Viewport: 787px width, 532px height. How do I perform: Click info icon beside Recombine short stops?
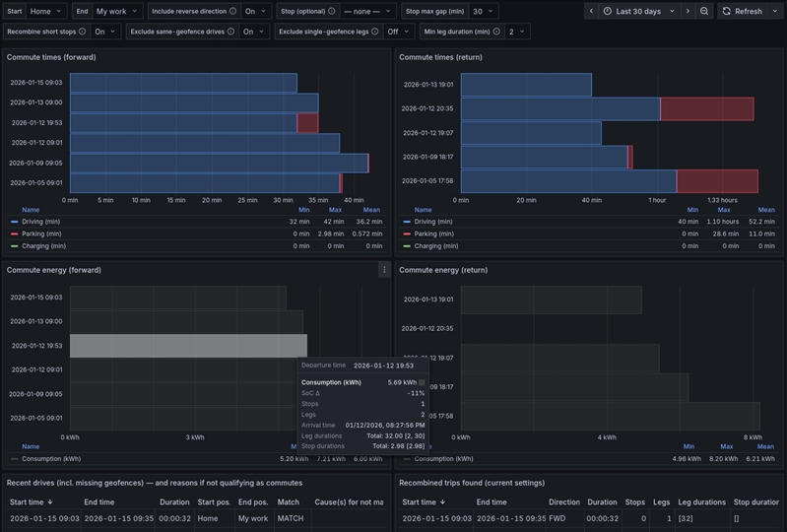coord(82,32)
